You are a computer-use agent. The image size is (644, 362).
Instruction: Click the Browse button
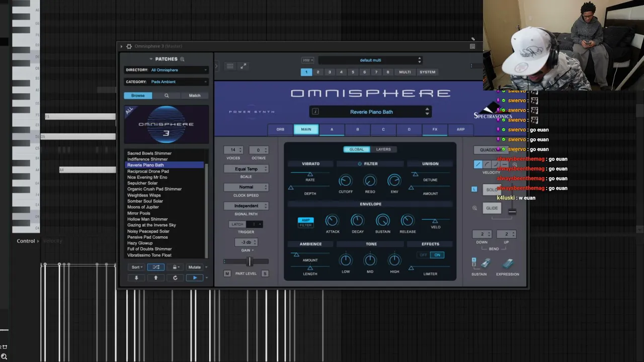[x=138, y=96]
